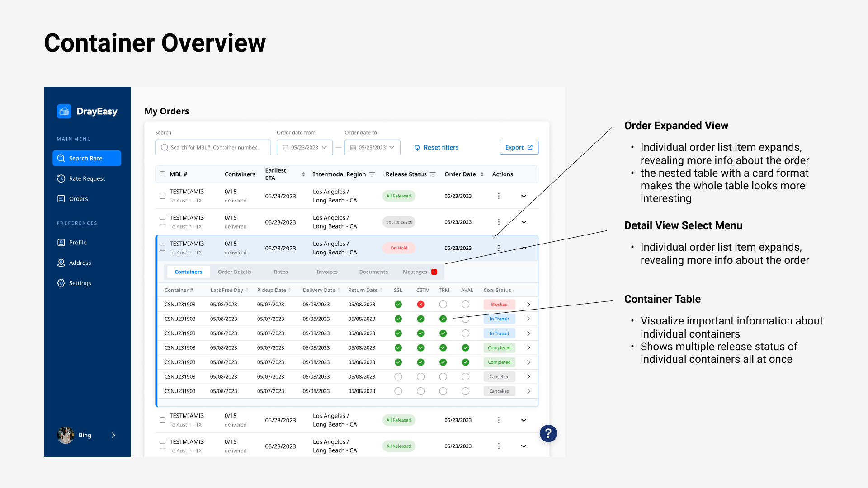
Task: Sort by Order Date column arrows
Action: click(x=482, y=174)
